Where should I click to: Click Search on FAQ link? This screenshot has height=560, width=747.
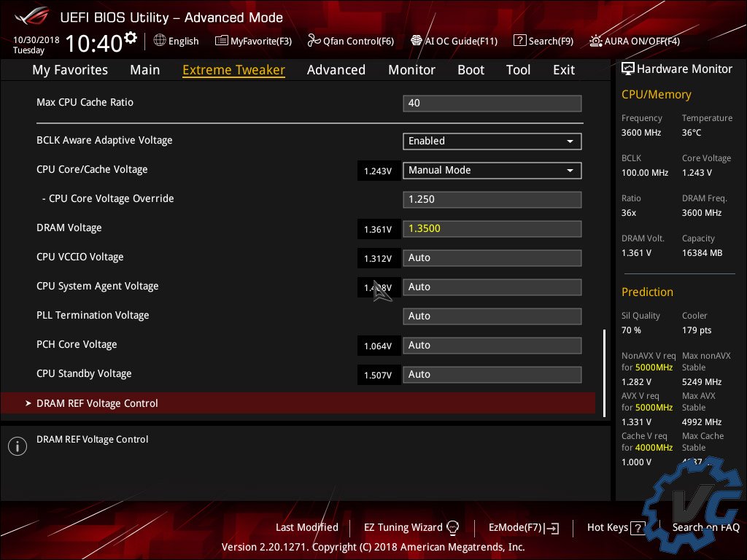(705, 527)
